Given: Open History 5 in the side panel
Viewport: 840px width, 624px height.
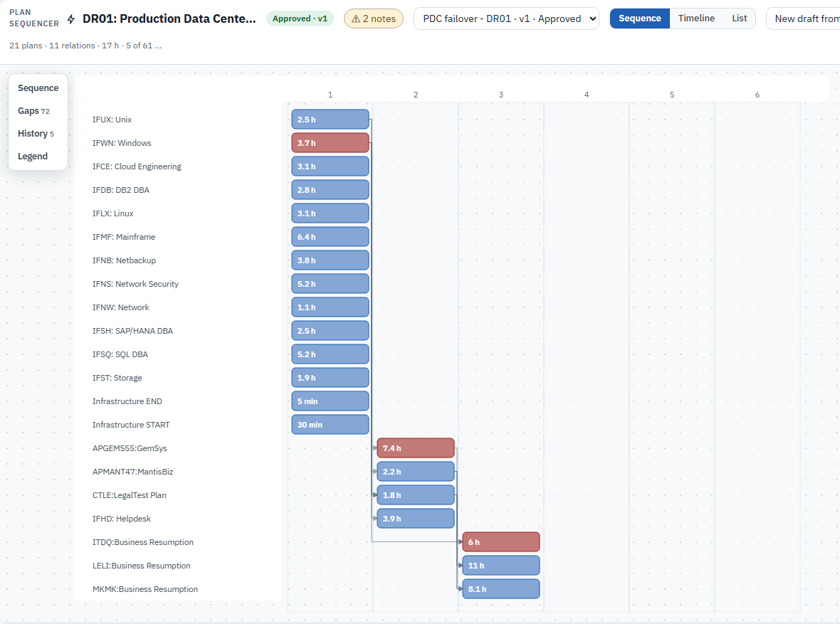Looking at the screenshot, I should click(x=36, y=133).
